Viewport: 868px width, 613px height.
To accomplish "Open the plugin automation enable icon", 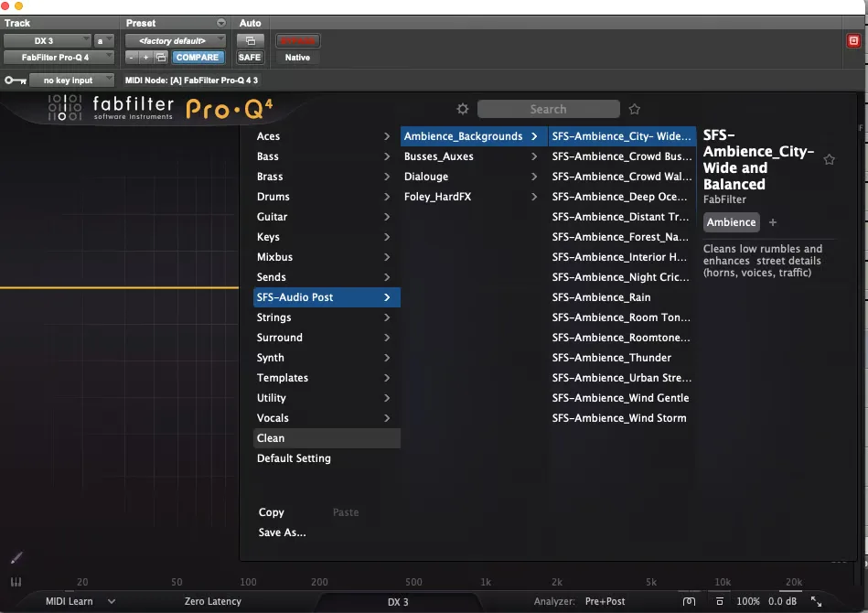I will pyautogui.click(x=251, y=40).
